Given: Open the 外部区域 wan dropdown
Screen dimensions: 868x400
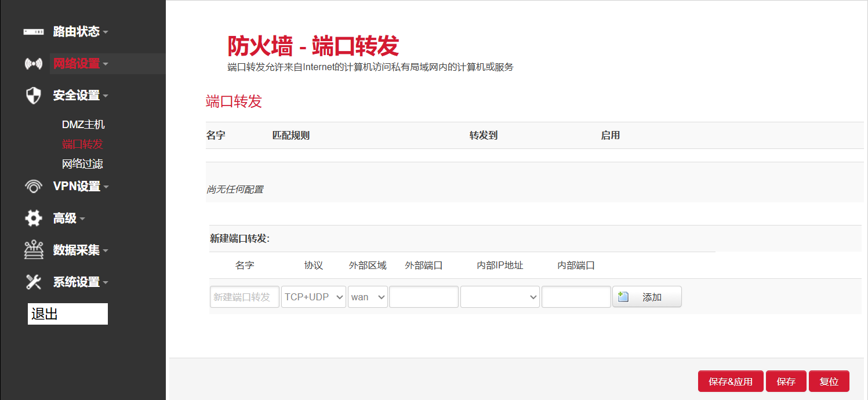Looking at the screenshot, I should pos(368,296).
